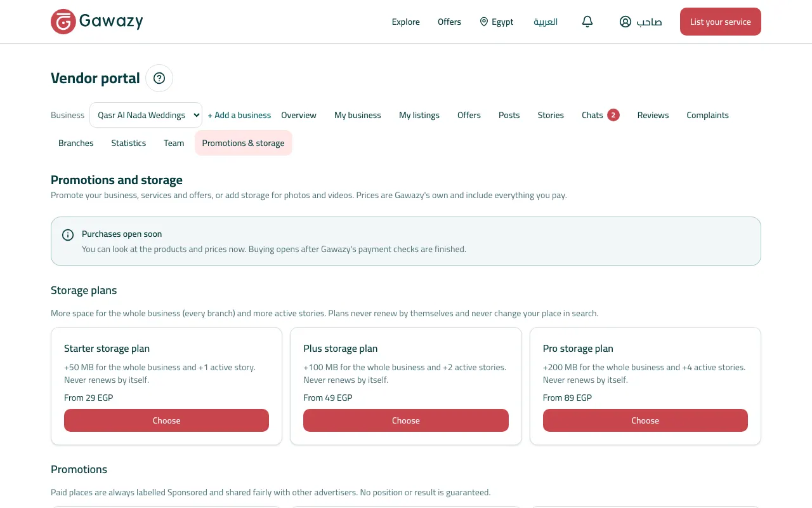Click the Egypt location pin icon
This screenshot has height=508, width=812.
click(484, 22)
